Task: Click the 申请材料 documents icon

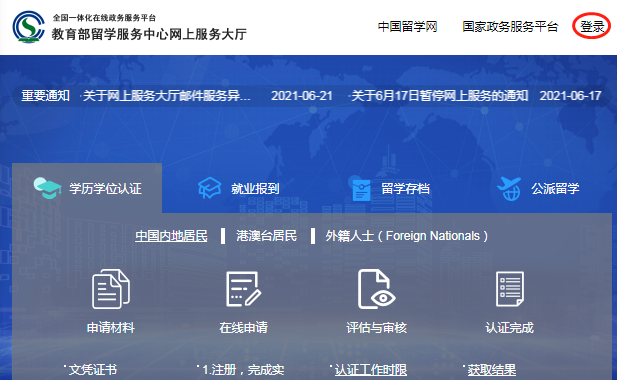Action: (111, 289)
